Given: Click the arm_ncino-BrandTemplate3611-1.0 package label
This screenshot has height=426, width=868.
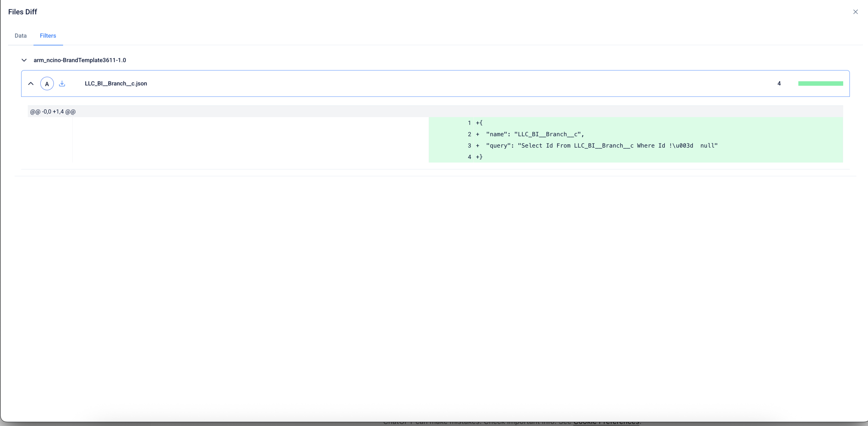Looking at the screenshot, I should coord(80,60).
